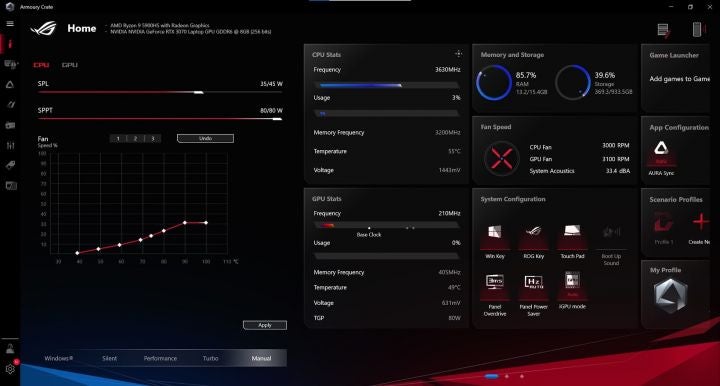Click the CPU Frequency 3630MHz value
Image resolution: width=720 pixels, height=386 pixels.
point(448,69)
